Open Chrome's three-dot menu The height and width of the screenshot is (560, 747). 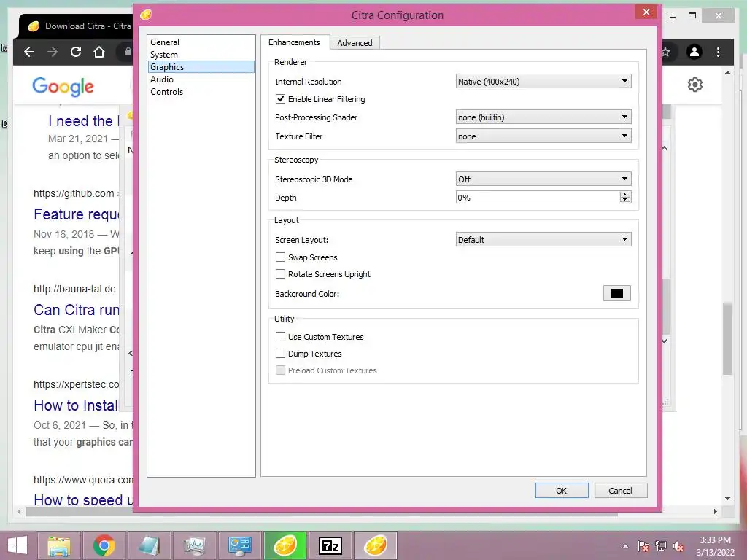718,52
